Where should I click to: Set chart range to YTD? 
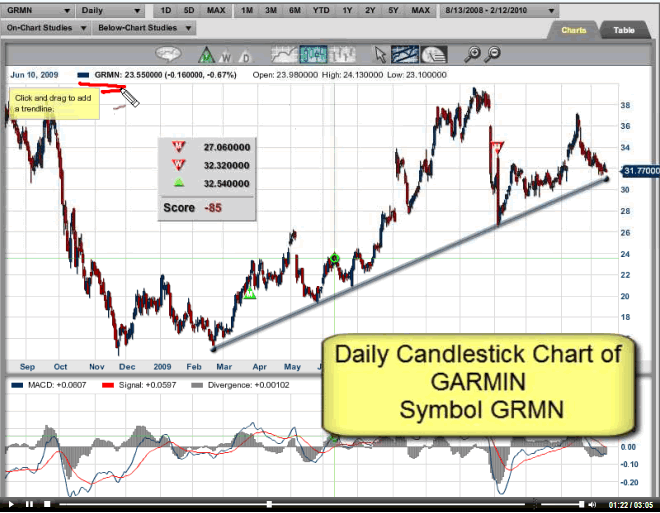point(321,11)
